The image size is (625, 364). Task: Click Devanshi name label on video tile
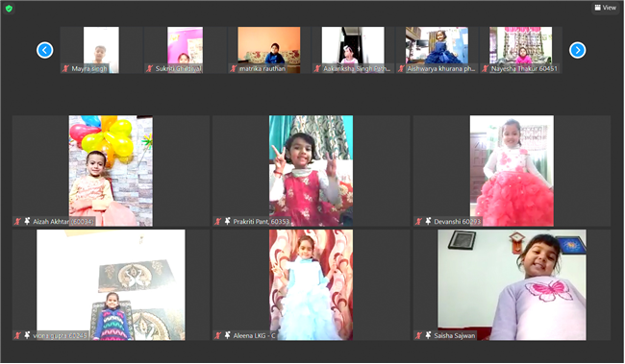point(457,222)
